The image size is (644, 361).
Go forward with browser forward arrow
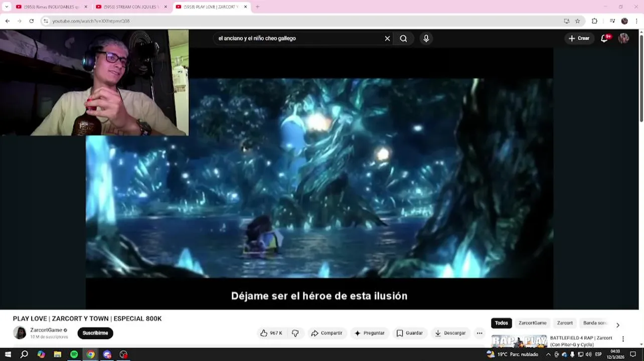[x=20, y=21]
